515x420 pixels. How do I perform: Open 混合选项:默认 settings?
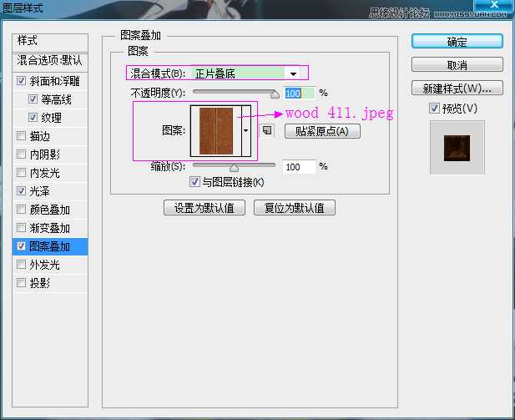coord(50,62)
